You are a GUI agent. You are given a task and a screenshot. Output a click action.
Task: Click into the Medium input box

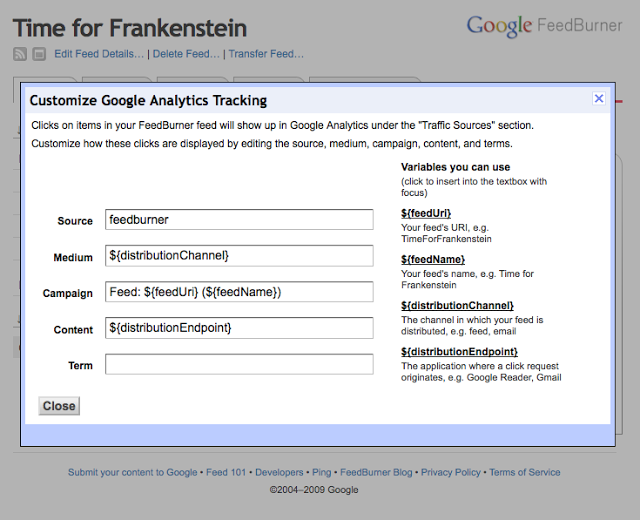(x=238, y=256)
